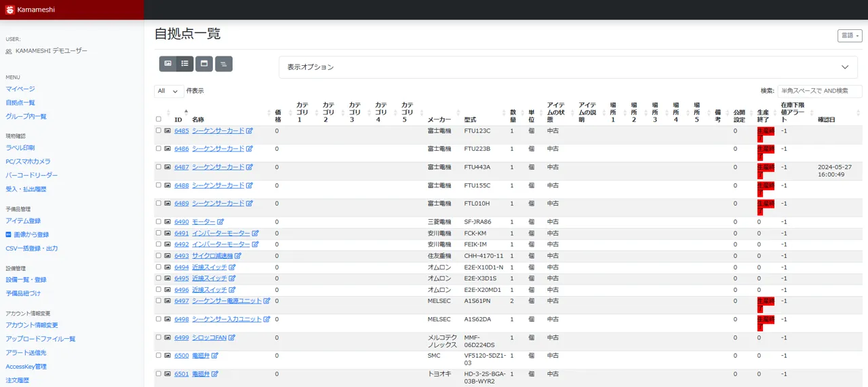Open the モーター item name link
The width and height of the screenshot is (868, 387).
pos(203,222)
